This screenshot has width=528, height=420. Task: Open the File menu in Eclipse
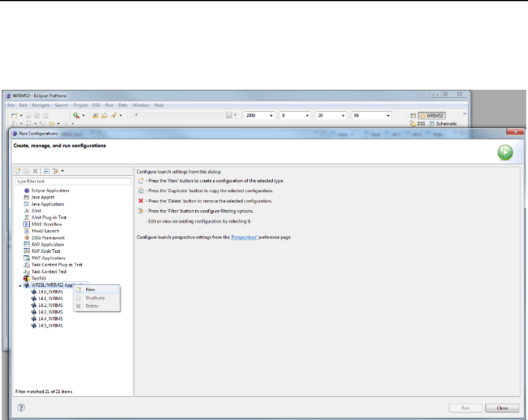click(11, 105)
